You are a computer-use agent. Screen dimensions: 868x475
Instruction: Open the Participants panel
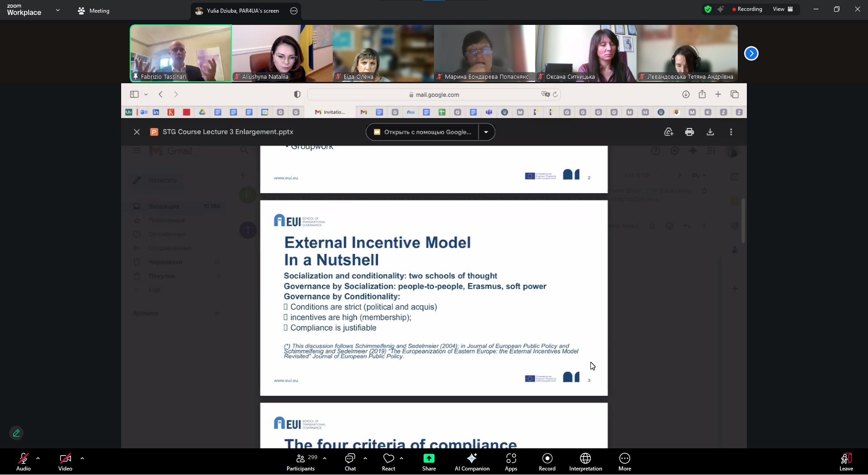301,461
